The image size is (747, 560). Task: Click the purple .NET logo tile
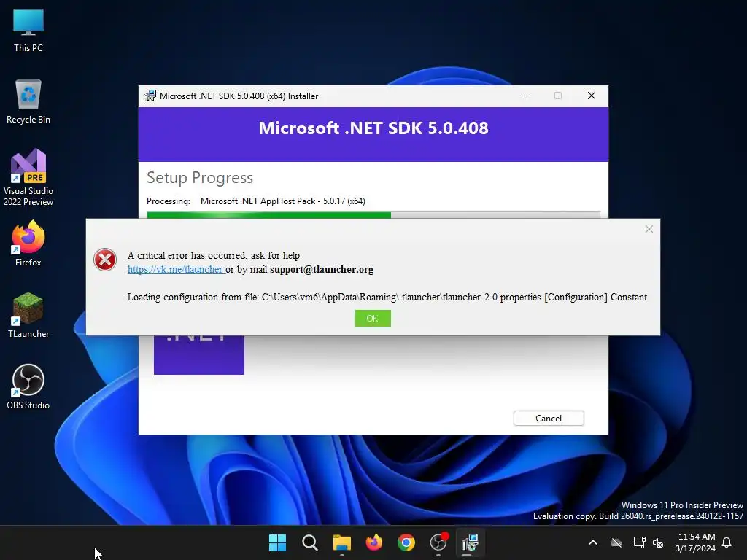tap(198, 355)
